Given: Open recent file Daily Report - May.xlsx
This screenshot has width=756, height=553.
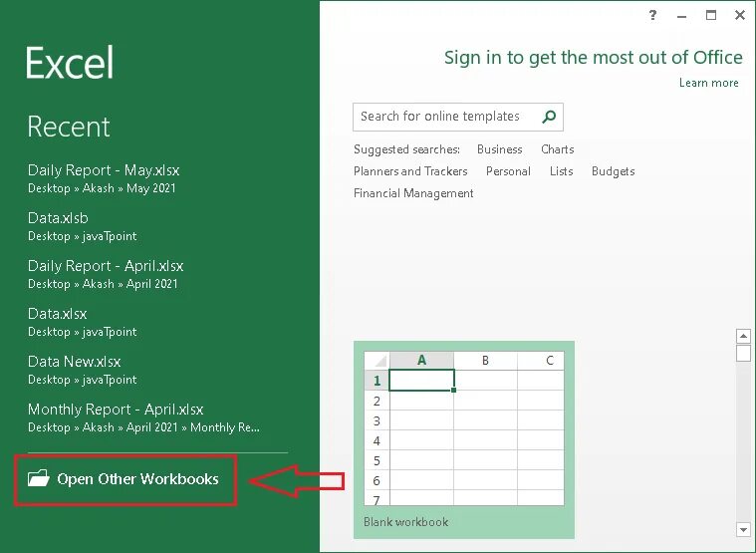Looking at the screenshot, I should click(x=104, y=178).
